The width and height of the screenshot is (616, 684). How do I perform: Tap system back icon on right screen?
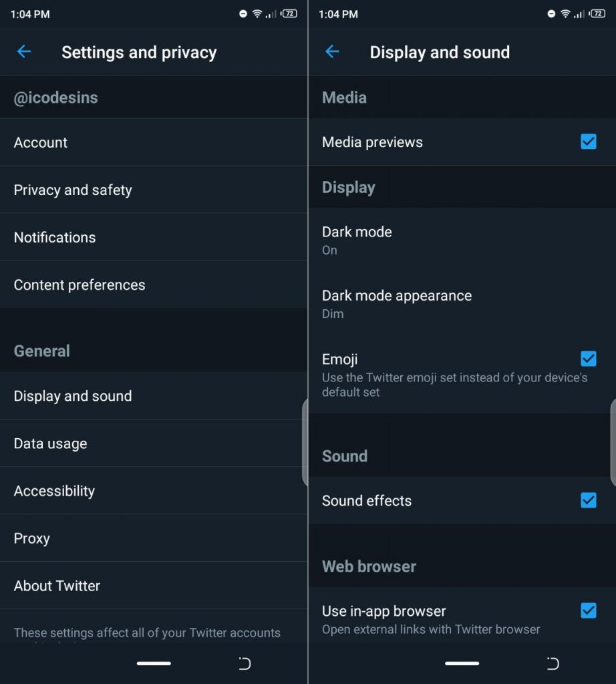[x=553, y=663]
